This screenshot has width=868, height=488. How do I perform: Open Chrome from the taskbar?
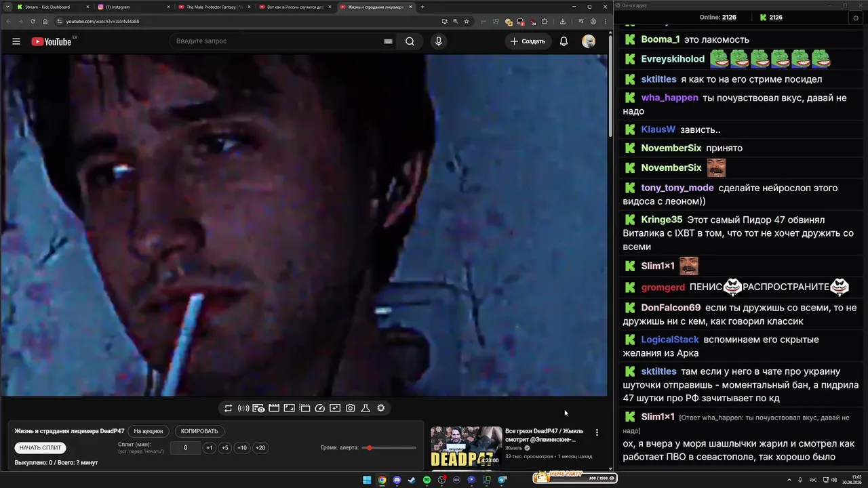pos(382,480)
